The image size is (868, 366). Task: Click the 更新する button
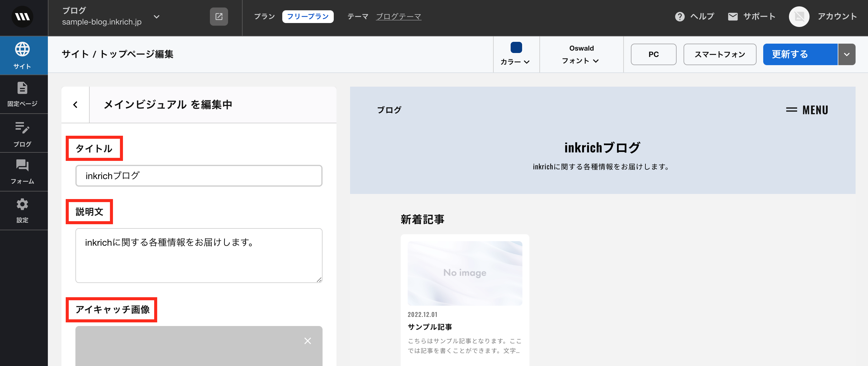[800, 54]
